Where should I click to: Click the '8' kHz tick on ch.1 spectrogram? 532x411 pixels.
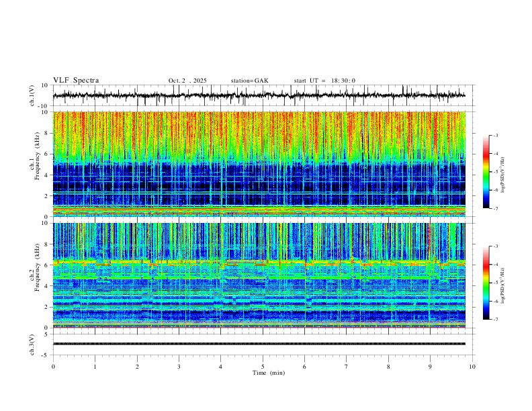pos(47,133)
